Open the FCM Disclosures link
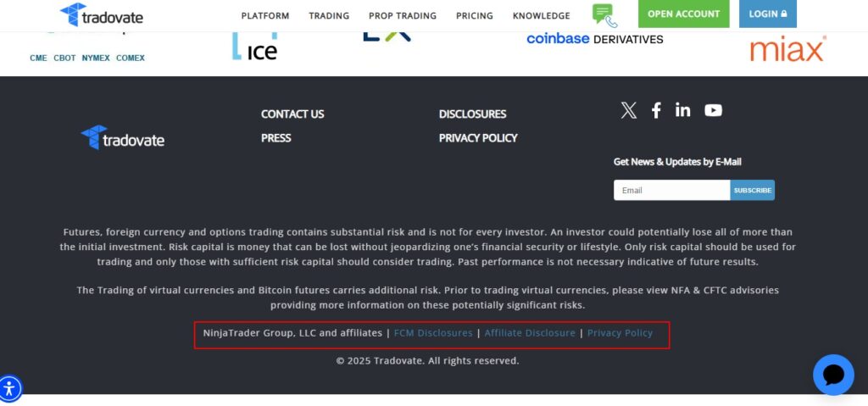The height and width of the screenshot is (406, 868). click(x=433, y=333)
